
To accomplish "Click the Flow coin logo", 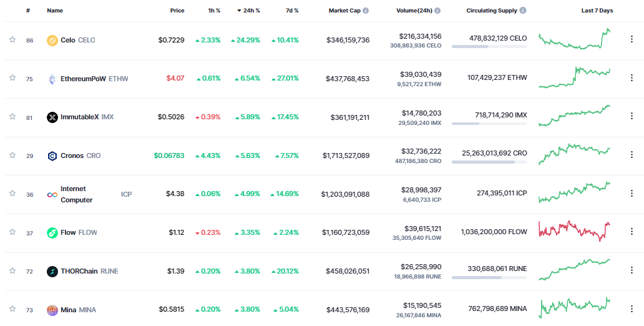I will [x=52, y=233].
